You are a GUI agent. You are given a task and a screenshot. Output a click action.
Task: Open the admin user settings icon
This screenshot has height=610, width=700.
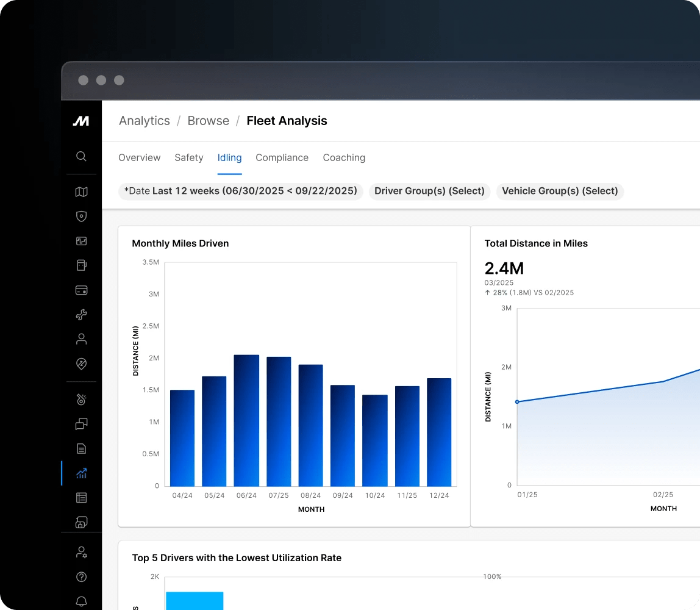(x=81, y=553)
